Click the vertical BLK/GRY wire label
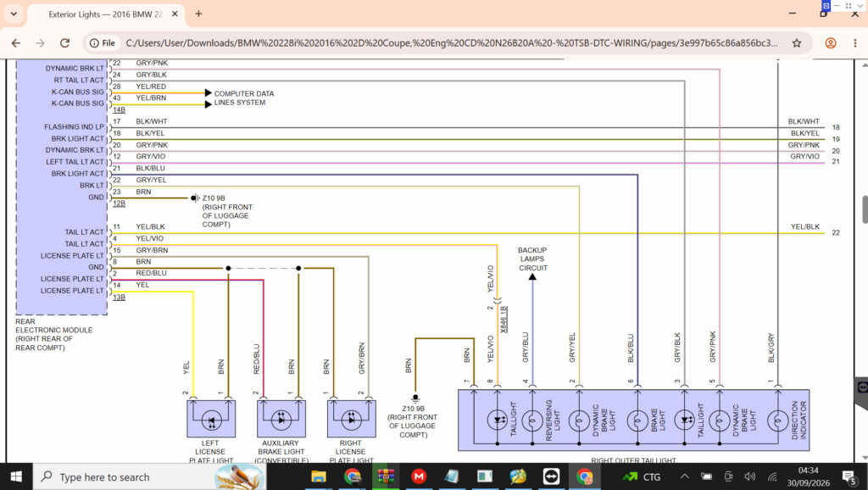The width and height of the screenshot is (868, 490). click(x=771, y=348)
